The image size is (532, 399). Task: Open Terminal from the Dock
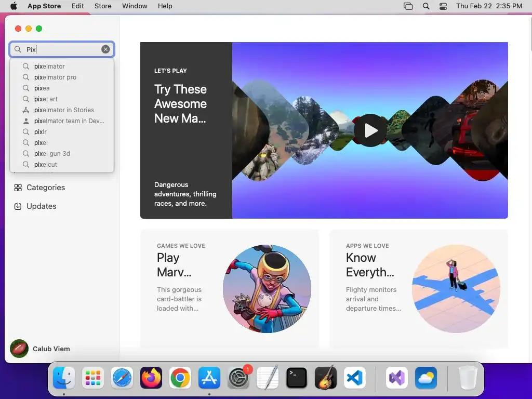click(297, 378)
